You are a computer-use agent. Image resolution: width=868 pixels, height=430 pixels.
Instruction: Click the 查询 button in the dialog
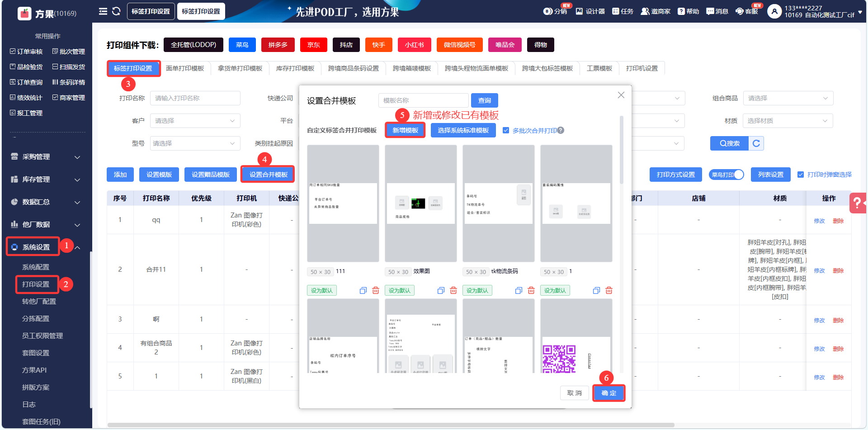coord(485,100)
